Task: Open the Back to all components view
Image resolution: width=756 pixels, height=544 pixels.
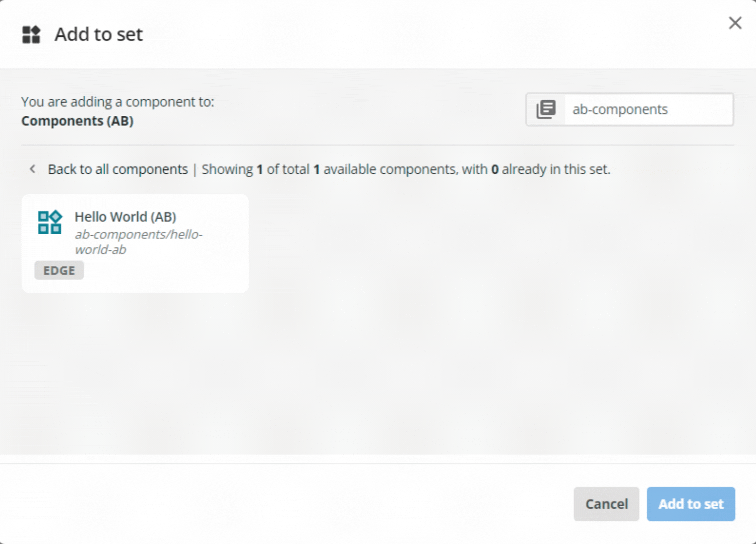Action: point(118,169)
